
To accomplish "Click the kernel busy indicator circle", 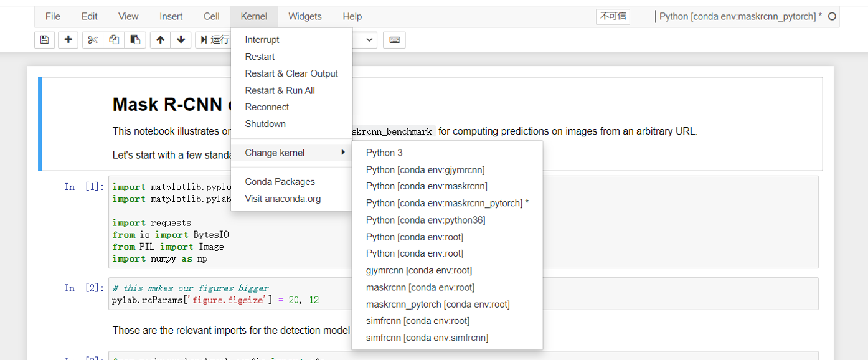I will 832,17.
